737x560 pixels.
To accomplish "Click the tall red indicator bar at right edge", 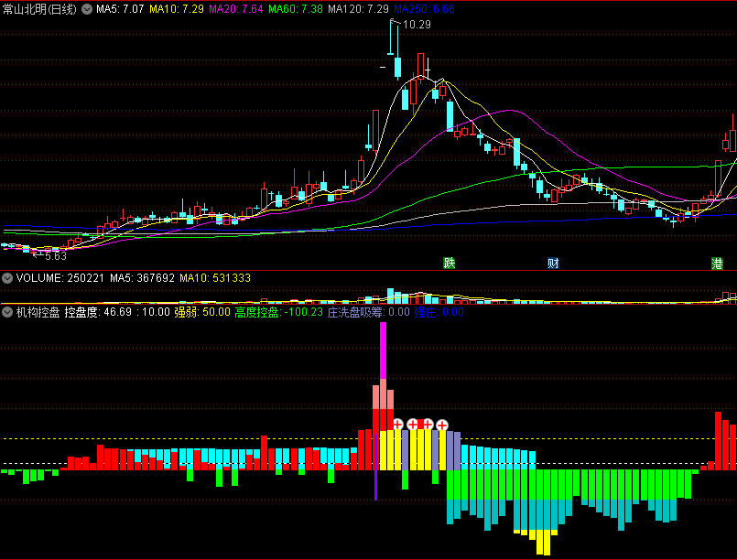I will pyautogui.click(x=718, y=441).
